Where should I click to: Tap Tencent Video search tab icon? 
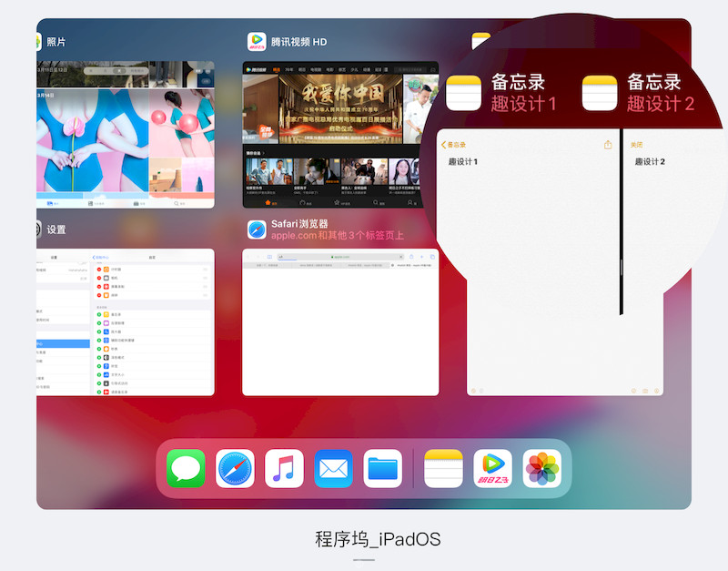[376, 202]
